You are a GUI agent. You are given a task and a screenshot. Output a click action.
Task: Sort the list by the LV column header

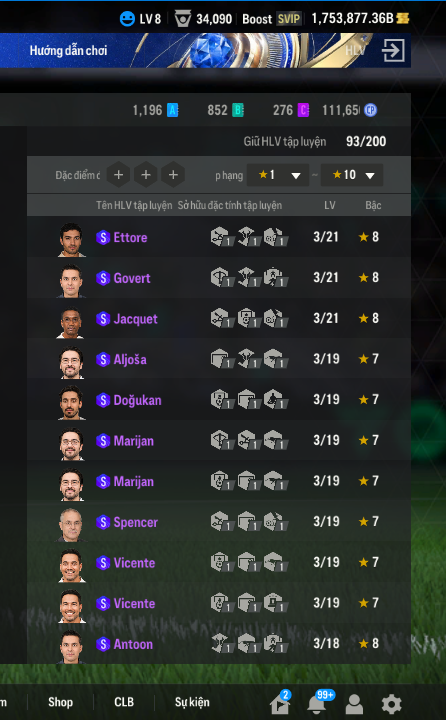click(330, 205)
